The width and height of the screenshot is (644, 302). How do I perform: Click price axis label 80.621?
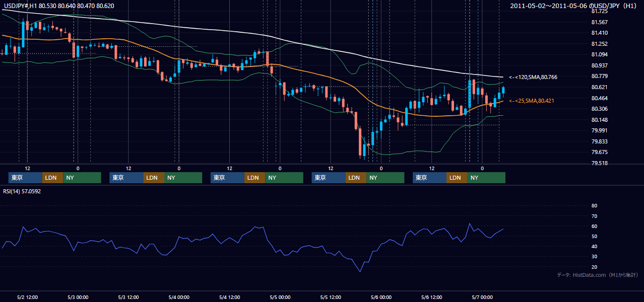[599, 87]
